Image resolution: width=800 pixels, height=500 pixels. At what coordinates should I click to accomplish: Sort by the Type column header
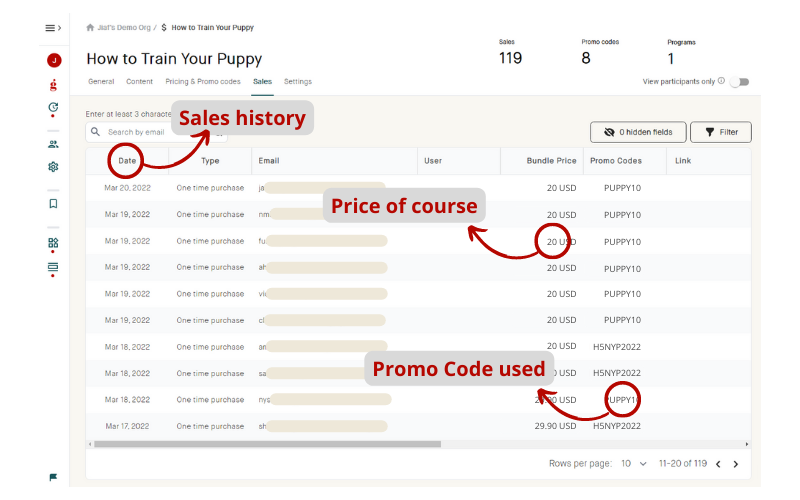pos(210,161)
